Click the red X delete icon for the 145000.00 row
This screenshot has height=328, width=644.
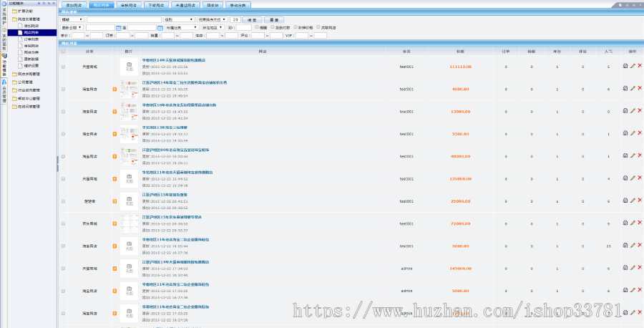[640, 267]
